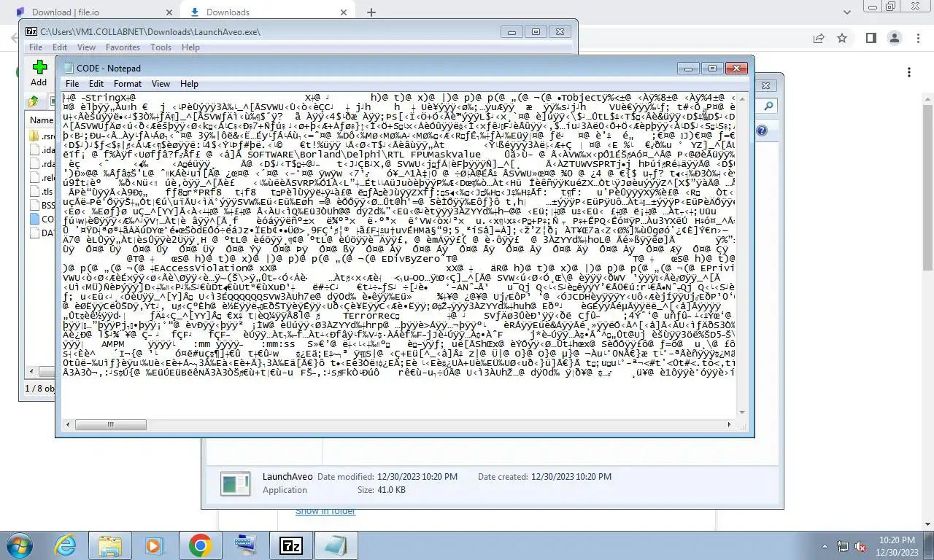The width and height of the screenshot is (934, 560).
Task: Click Notepad vertical scrollbar up arrow
Action: tap(743, 98)
